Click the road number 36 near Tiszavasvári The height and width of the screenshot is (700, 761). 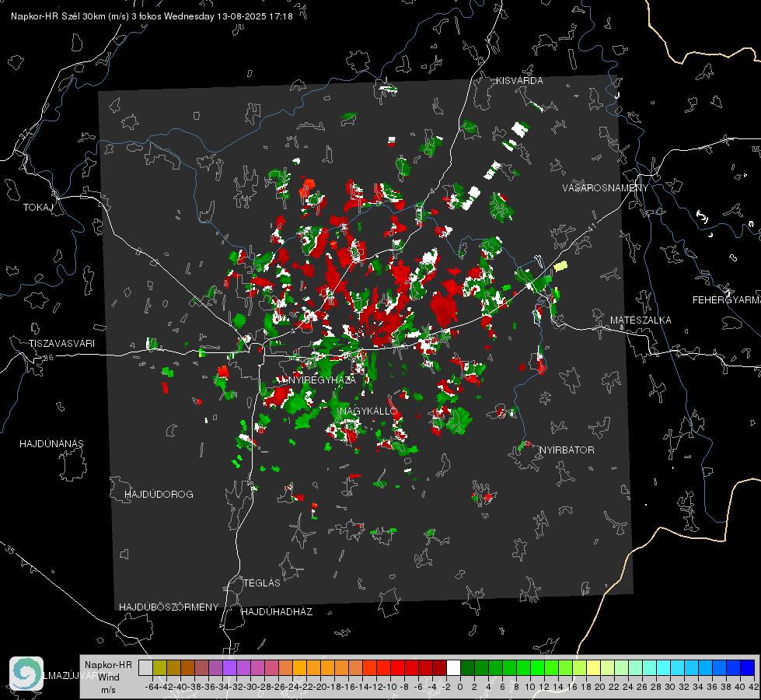pos(48,358)
